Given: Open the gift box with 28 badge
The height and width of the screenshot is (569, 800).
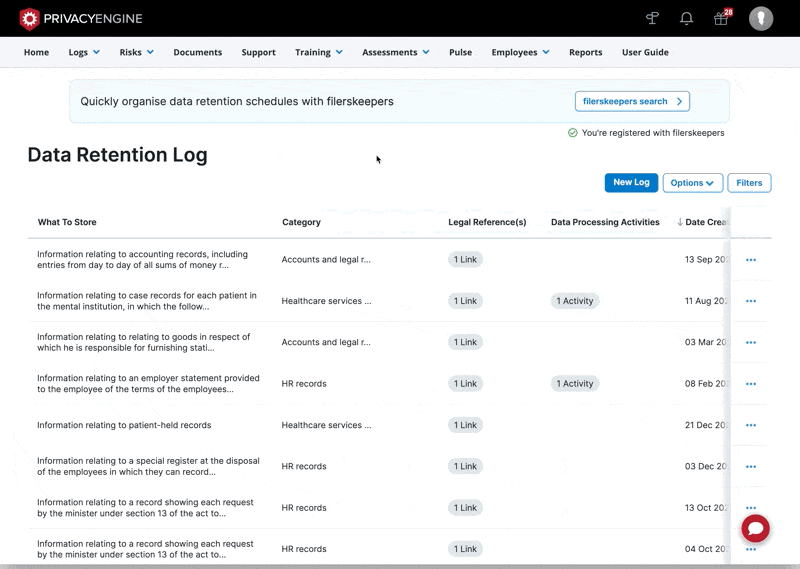Looking at the screenshot, I should [x=721, y=18].
